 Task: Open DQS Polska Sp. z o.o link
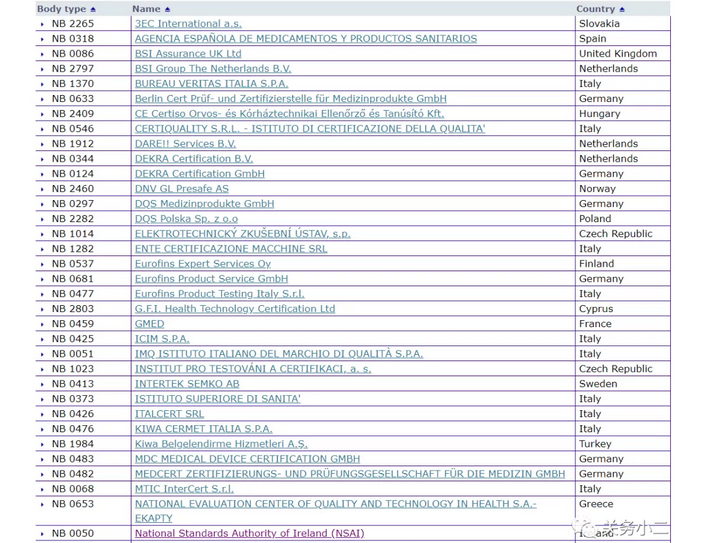[186, 219]
